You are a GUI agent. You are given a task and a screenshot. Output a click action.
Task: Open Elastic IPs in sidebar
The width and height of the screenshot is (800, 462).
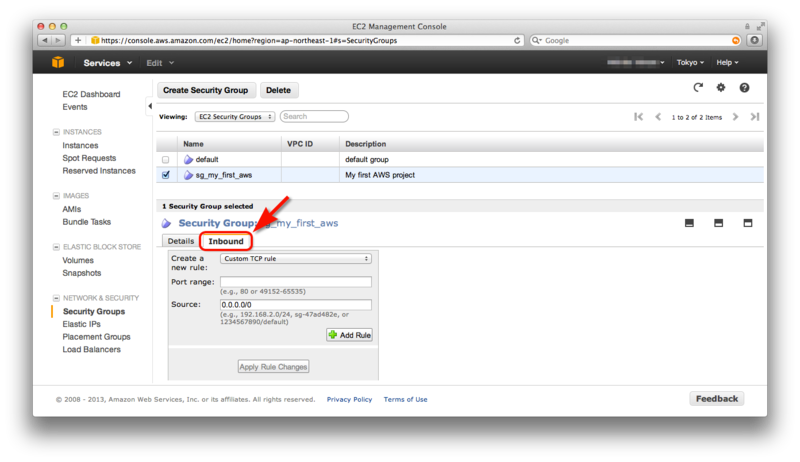point(82,324)
